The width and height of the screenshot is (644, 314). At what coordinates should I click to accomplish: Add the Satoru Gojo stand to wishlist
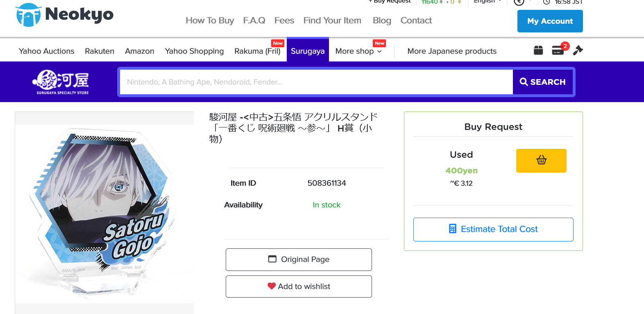click(x=299, y=286)
